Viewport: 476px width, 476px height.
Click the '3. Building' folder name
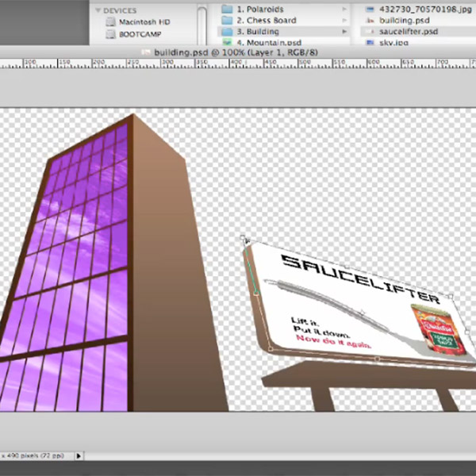[258, 32]
